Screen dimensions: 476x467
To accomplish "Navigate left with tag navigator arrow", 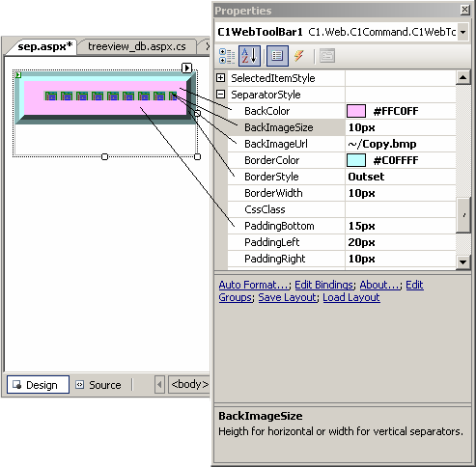I will [x=159, y=384].
